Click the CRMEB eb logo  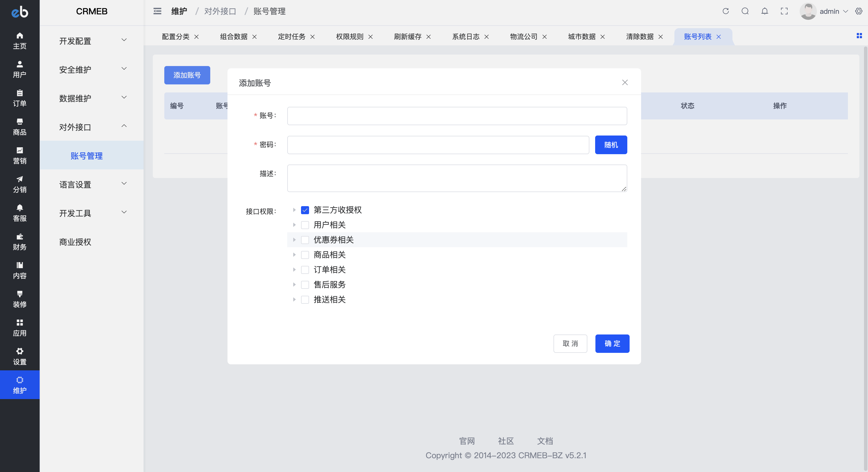tap(20, 12)
